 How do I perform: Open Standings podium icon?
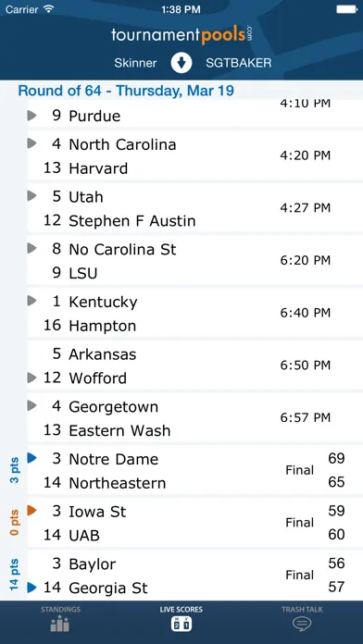click(60, 624)
